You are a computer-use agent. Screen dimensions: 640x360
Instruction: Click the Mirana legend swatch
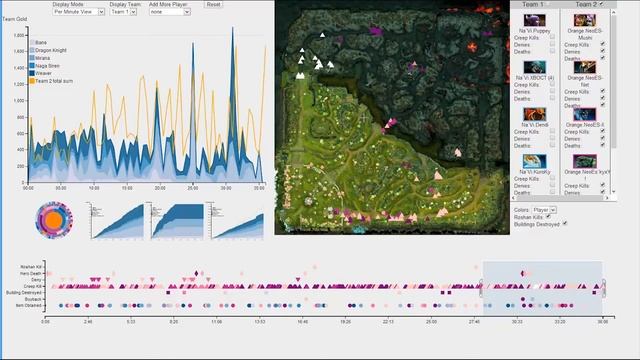coord(32,58)
